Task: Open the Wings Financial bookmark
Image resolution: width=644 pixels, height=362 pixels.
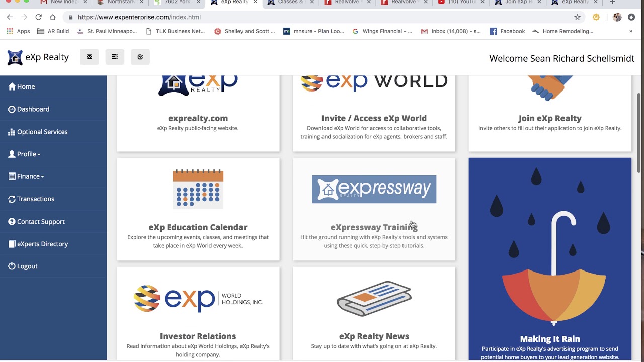Action: [382, 31]
